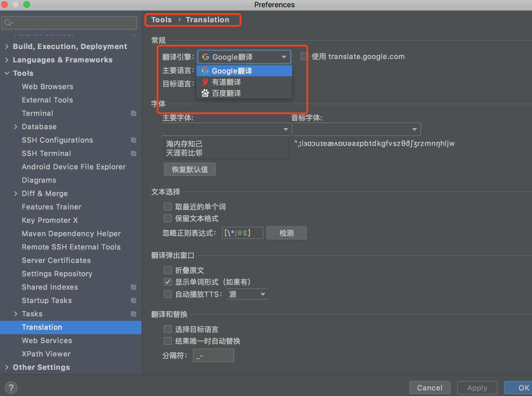Click the Apply button

[x=477, y=388]
